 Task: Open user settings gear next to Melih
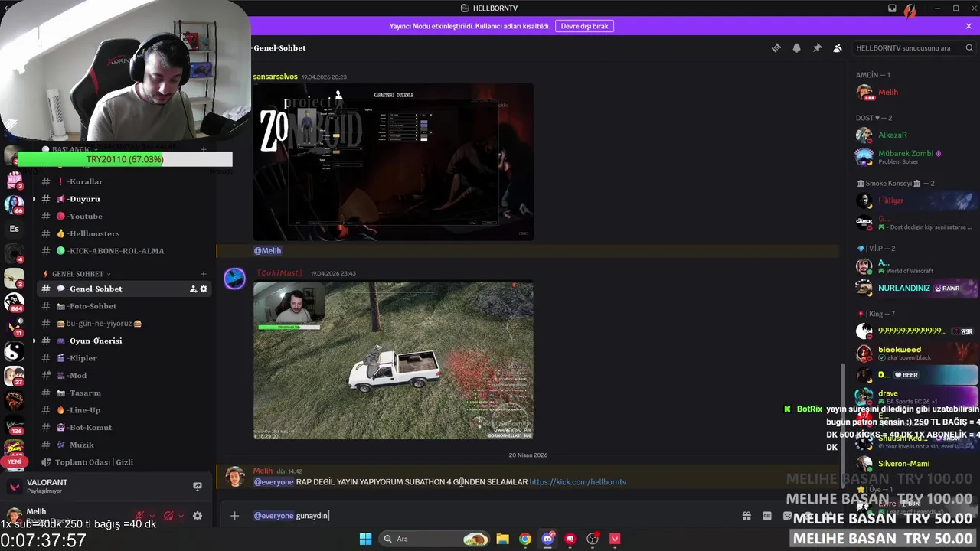pos(197,516)
